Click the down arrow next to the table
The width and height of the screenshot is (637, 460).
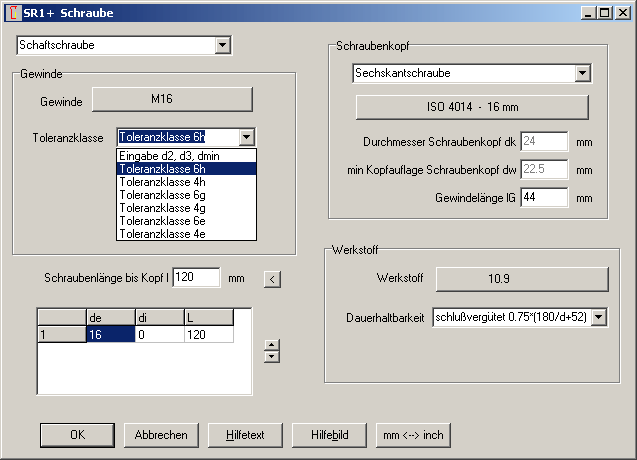coord(269,357)
